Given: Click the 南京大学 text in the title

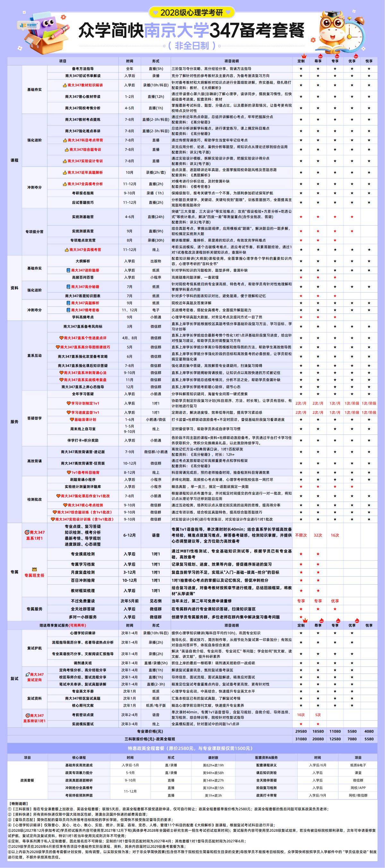Looking at the screenshot, I should (176, 31).
